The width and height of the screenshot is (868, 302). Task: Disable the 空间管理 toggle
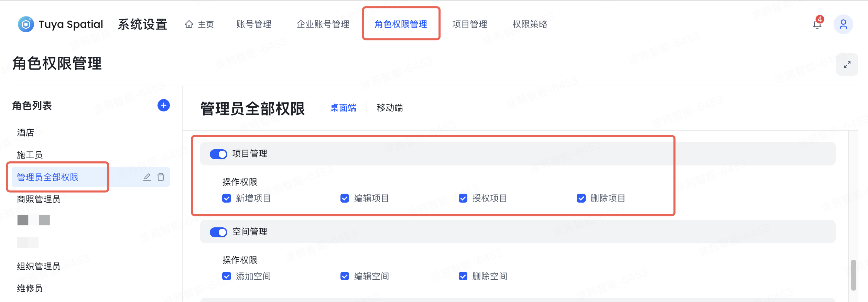click(218, 232)
